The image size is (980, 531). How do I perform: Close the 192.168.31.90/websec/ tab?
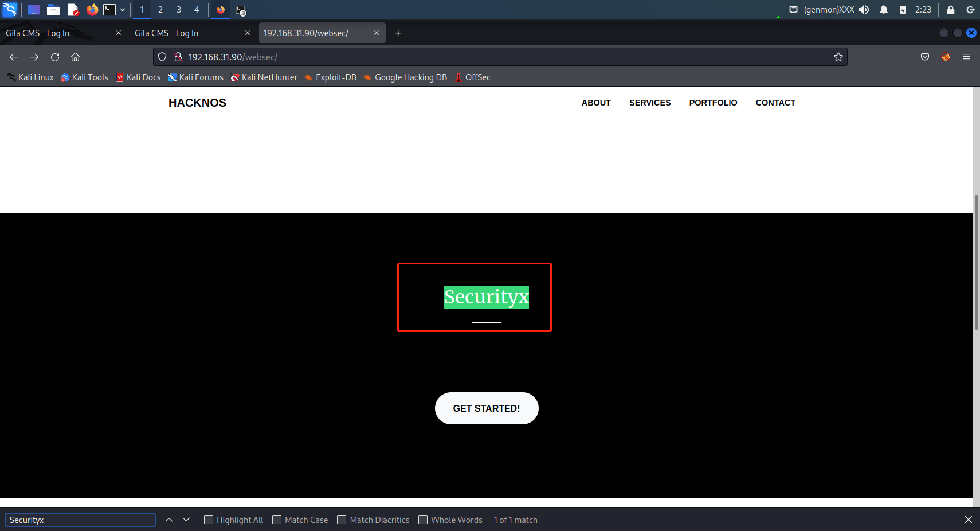377,33
